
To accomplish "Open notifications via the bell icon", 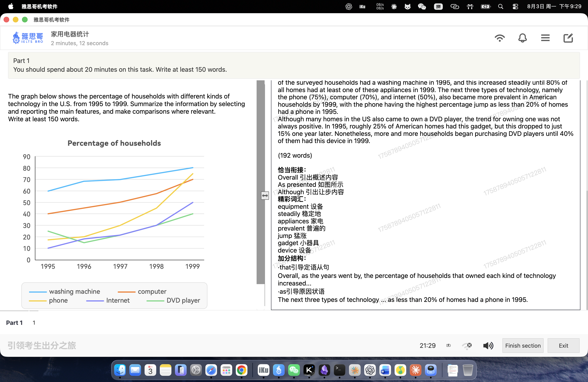I will 522,38.
